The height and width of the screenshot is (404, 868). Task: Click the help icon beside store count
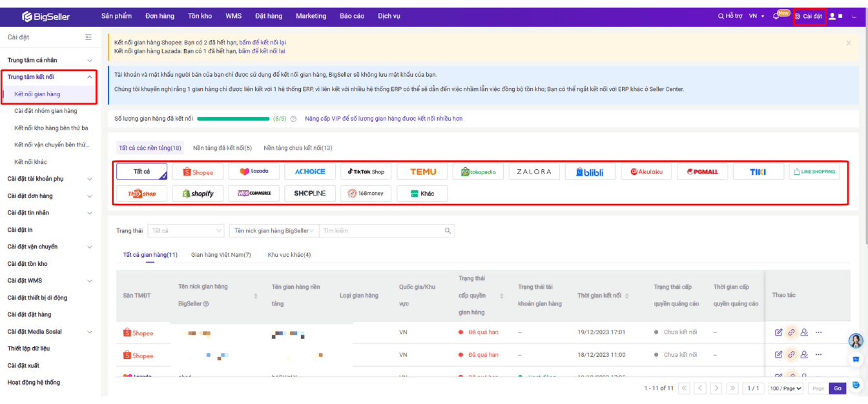click(x=293, y=119)
